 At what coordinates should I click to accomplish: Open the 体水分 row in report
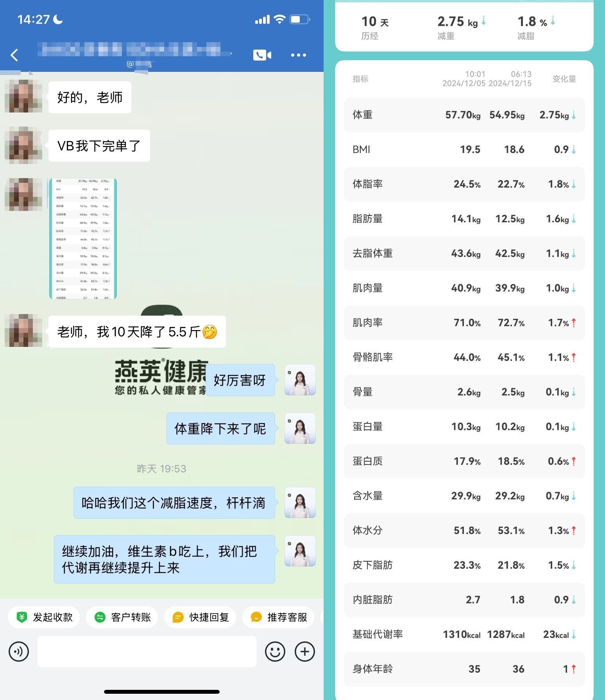click(464, 530)
